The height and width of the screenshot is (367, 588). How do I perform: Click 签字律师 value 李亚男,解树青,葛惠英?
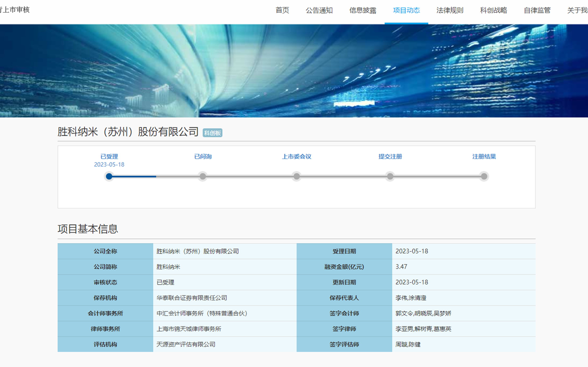click(423, 329)
